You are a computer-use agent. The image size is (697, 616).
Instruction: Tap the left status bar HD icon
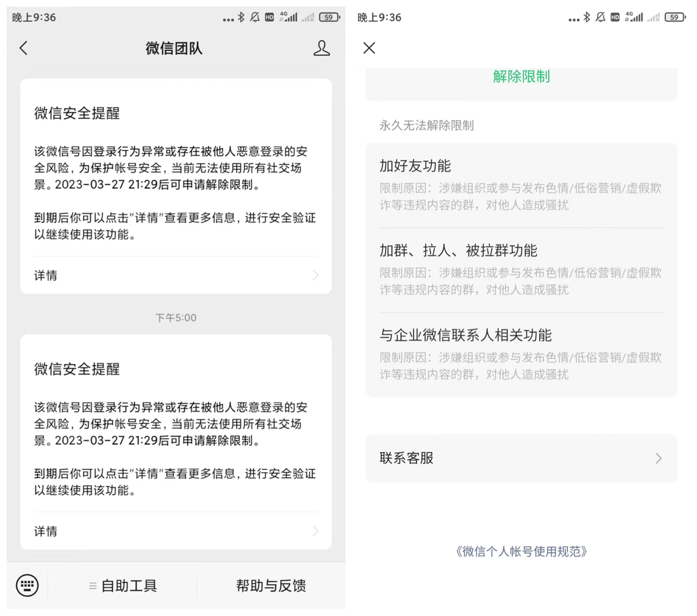[270, 17]
